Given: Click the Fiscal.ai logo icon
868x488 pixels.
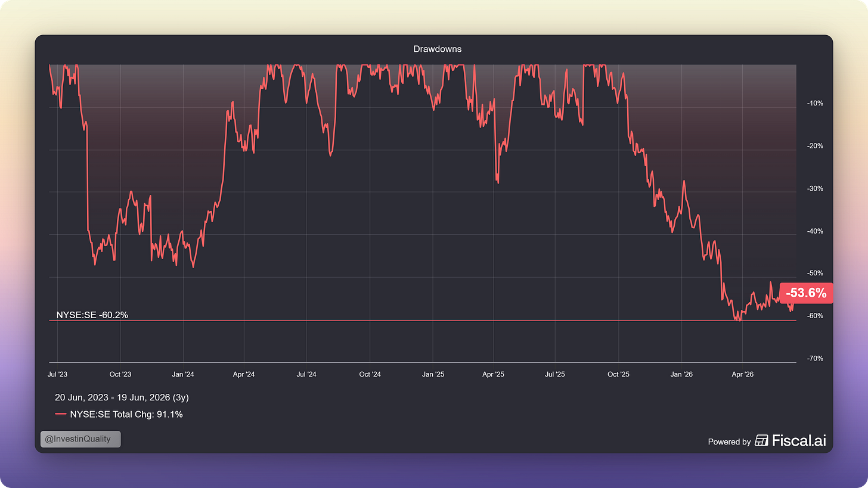Looking at the screenshot, I should click(x=761, y=440).
